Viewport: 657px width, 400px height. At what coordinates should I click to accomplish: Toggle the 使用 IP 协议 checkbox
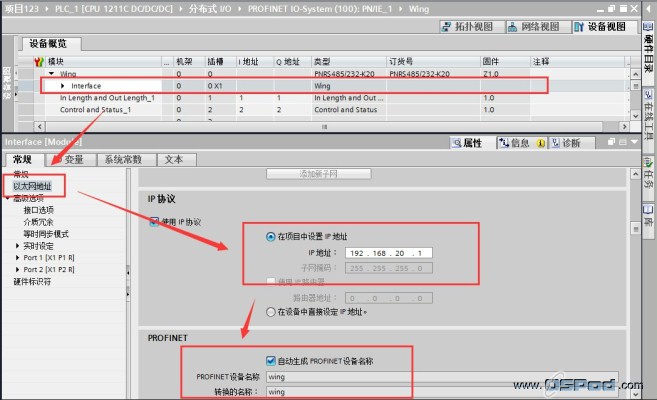click(x=154, y=221)
